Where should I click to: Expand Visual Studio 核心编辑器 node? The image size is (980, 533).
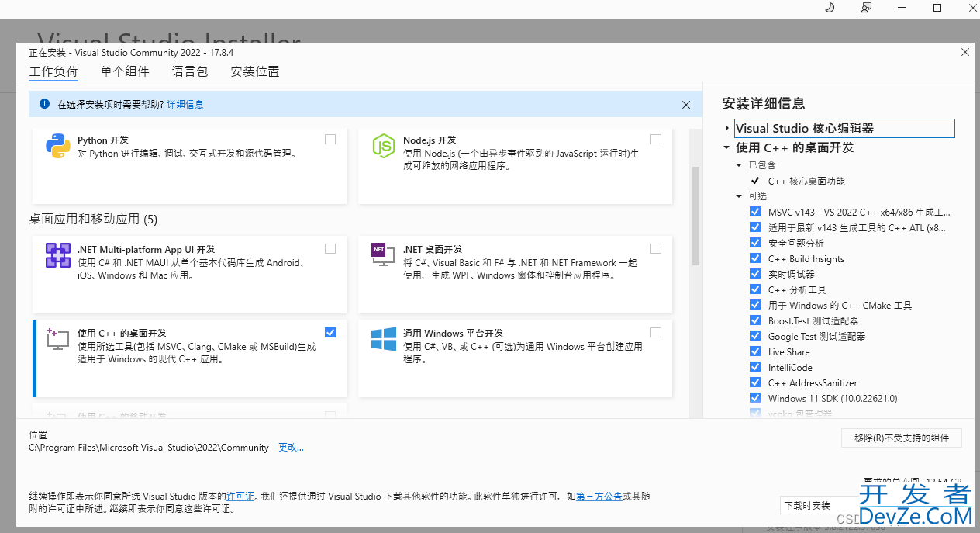pyautogui.click(x=727, y=129)
